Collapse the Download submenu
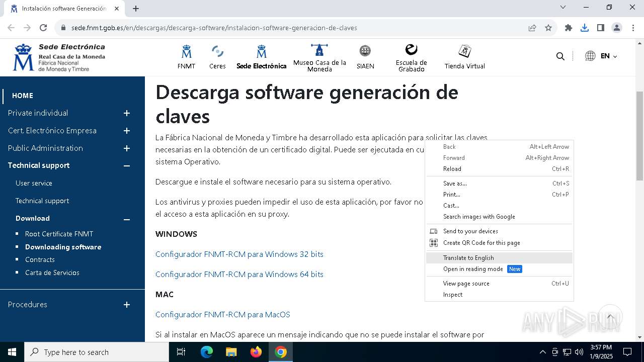 point(127,219)
